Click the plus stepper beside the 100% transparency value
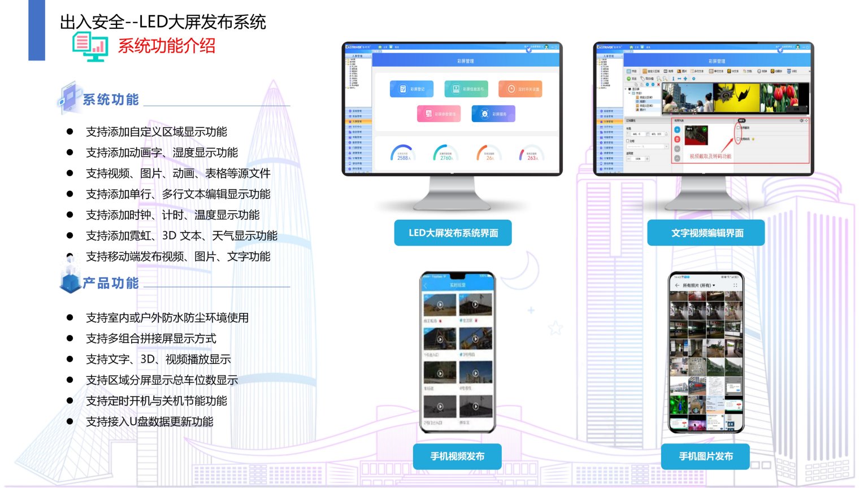The image size is (868, 488). [648, 159]
